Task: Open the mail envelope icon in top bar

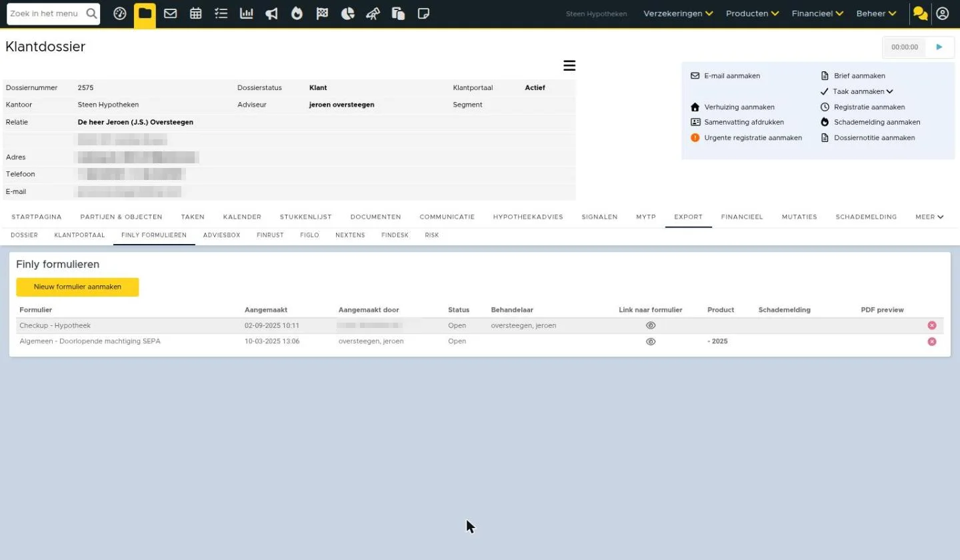Action: click(170, 13)
